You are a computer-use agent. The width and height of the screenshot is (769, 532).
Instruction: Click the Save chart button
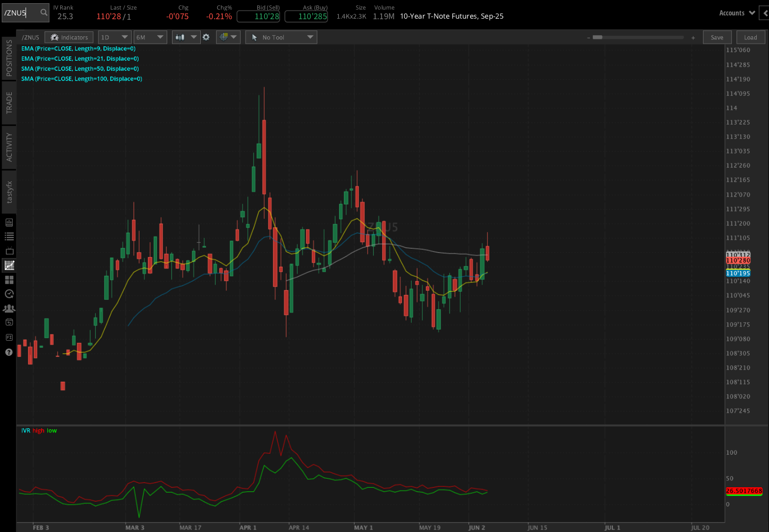pos(717,37)
